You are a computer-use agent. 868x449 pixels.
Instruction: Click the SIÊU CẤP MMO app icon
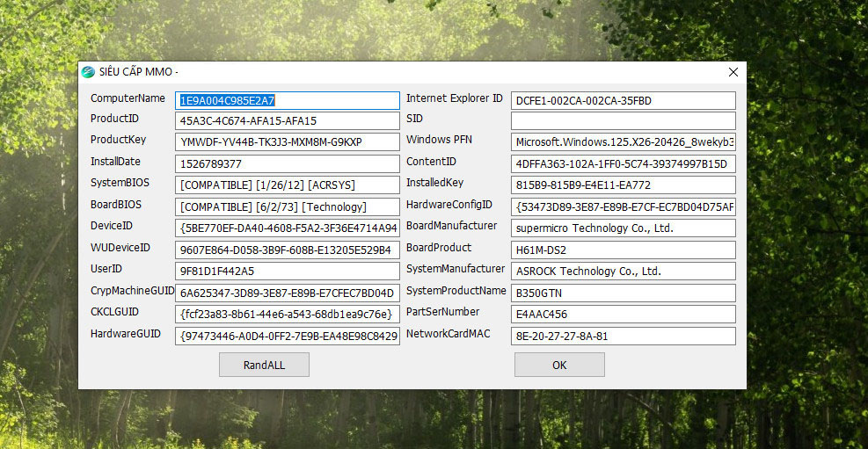coord(88,72)
